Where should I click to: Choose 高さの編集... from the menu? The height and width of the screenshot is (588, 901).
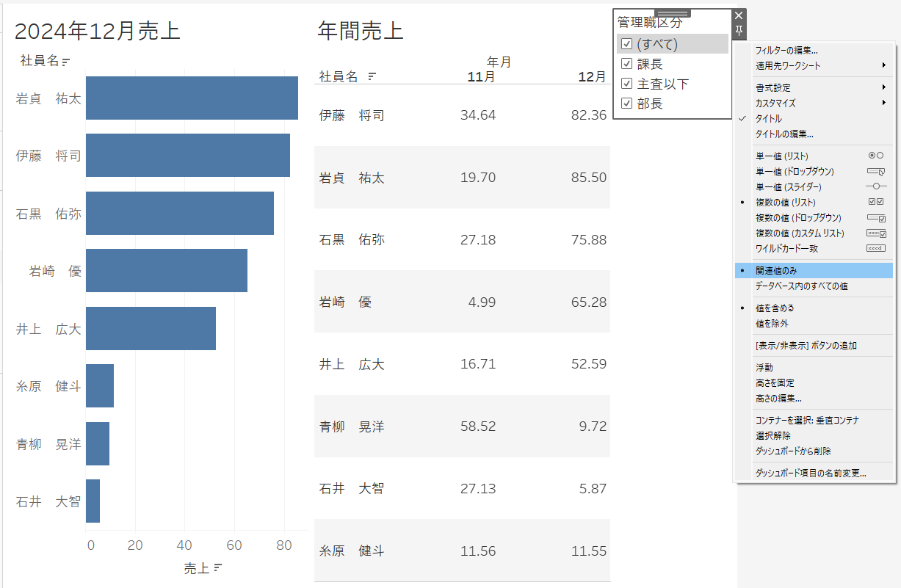click(x=814, y=398)
